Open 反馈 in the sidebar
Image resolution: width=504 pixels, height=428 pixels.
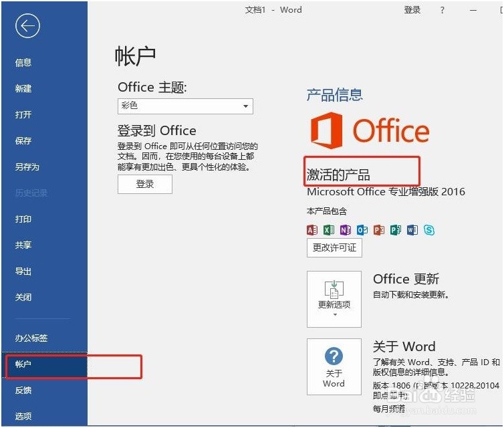pos(23,391)
